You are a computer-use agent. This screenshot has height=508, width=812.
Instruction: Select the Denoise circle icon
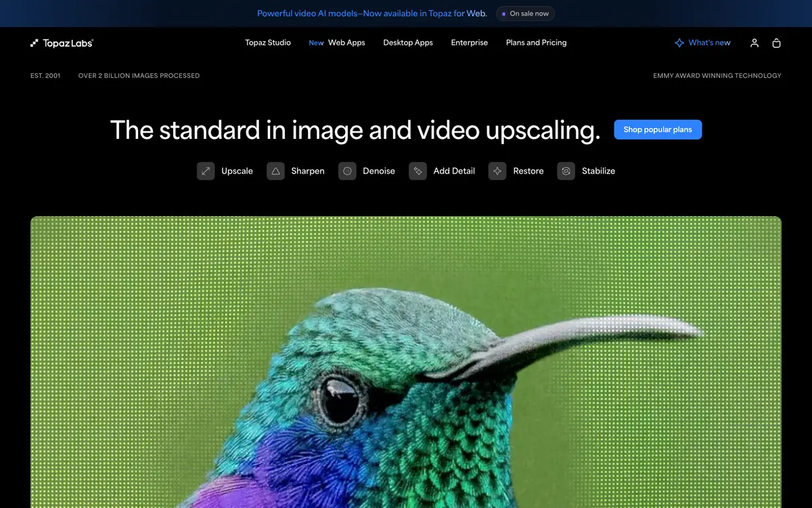pyautogui.click(x=347, y=171)
